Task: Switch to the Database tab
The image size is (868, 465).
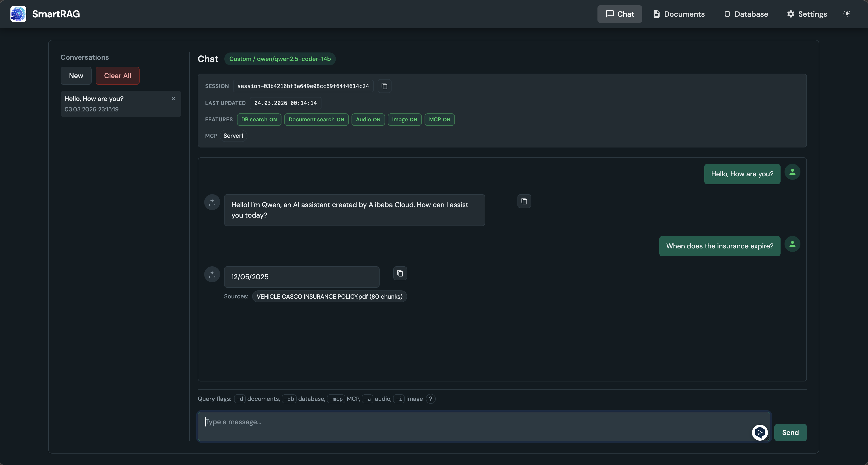Action: pos(746,14)
